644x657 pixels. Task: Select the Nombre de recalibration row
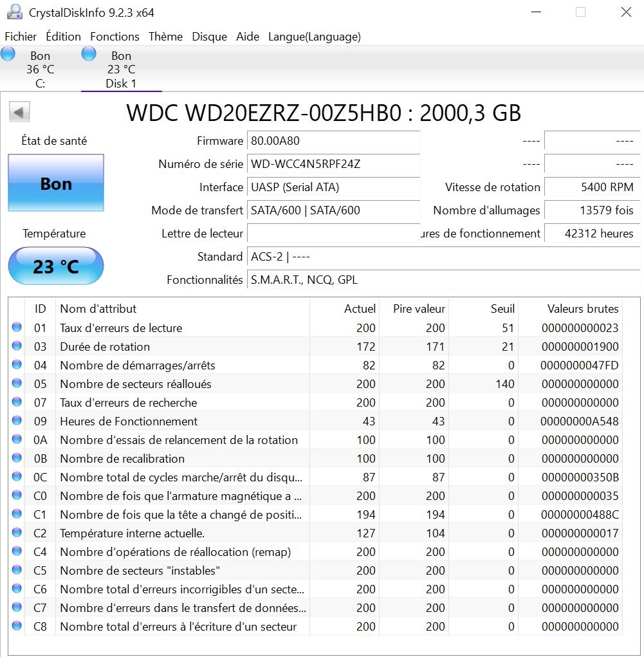pyautogui.click(x=315, y=458)
